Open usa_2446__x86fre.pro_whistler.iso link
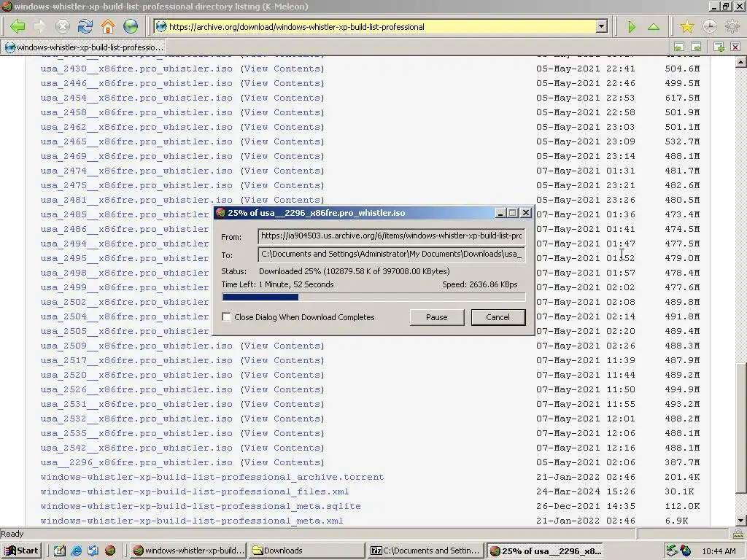Viewport: 747px width, 560px height. coord(136,83)
